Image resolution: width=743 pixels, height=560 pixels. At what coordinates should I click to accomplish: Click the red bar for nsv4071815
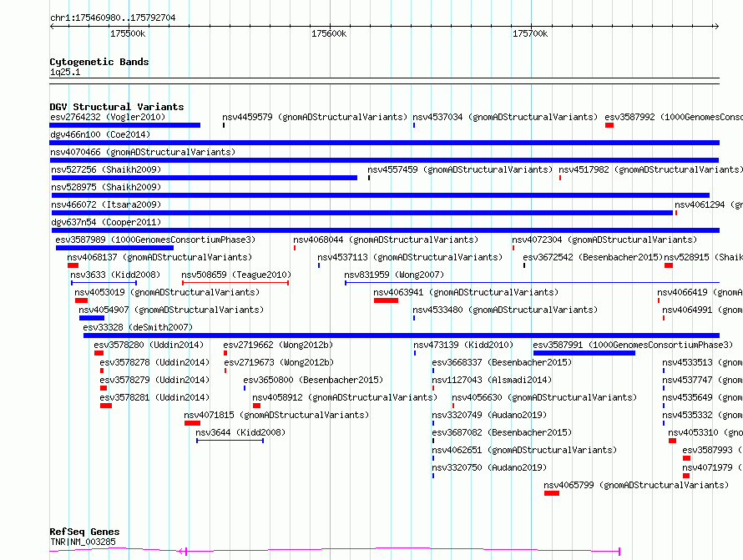coord(192,423)
